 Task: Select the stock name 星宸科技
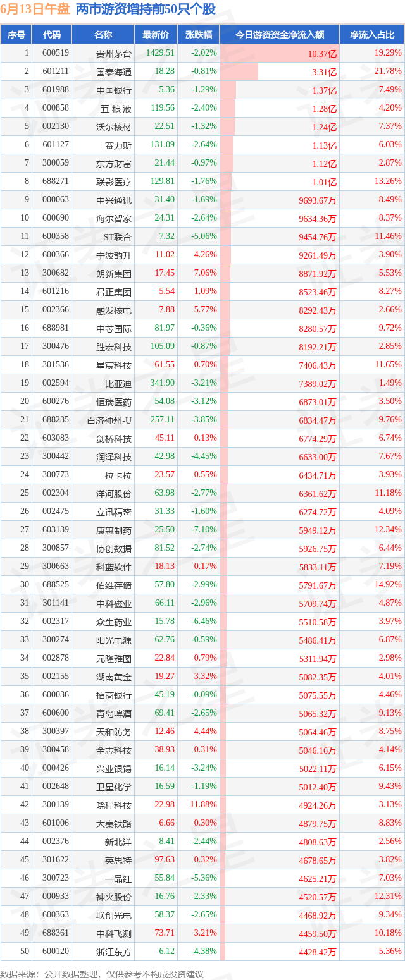click(x=114, y=365)
